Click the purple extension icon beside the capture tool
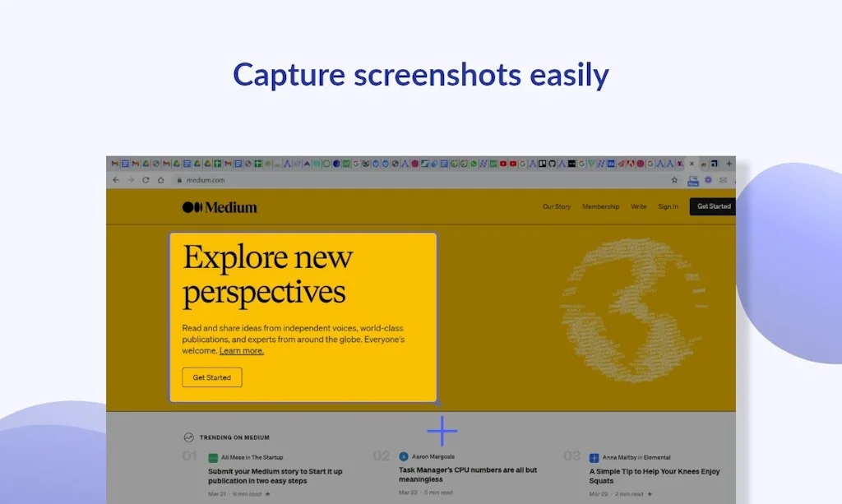 [x=708, y=179]
